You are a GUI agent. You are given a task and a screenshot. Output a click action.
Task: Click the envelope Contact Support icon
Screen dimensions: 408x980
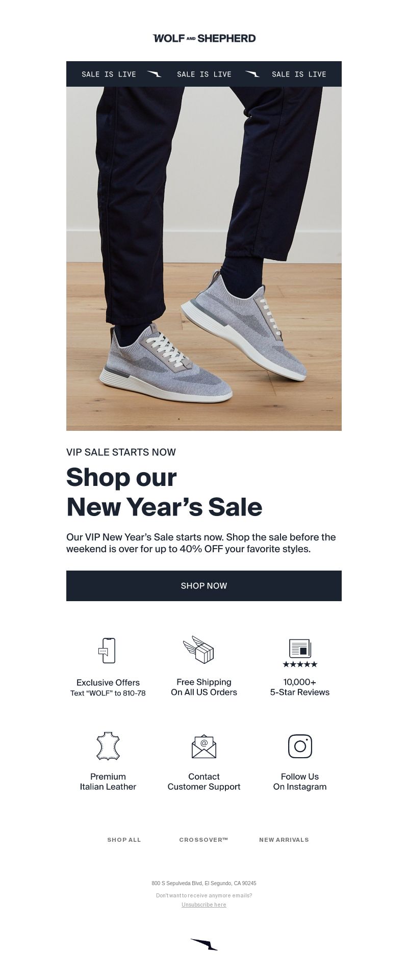204,746
